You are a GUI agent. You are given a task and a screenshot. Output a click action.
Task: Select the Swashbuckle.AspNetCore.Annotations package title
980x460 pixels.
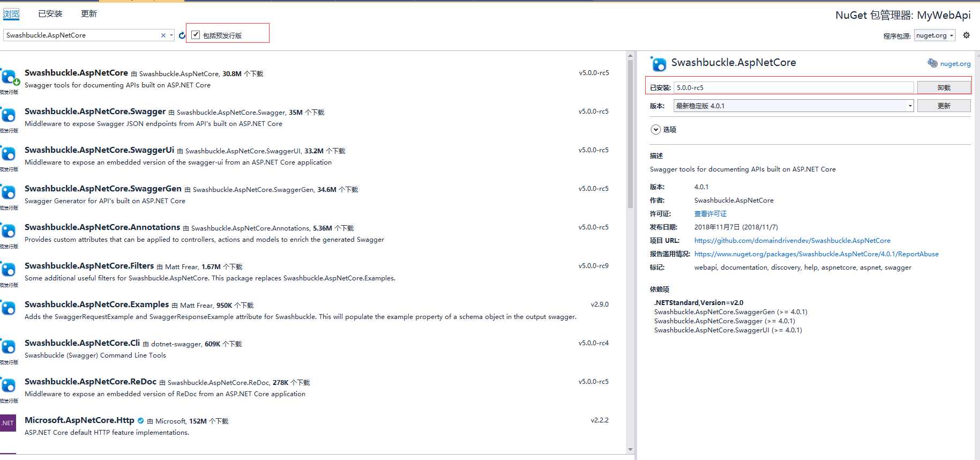tap(102, 227)
